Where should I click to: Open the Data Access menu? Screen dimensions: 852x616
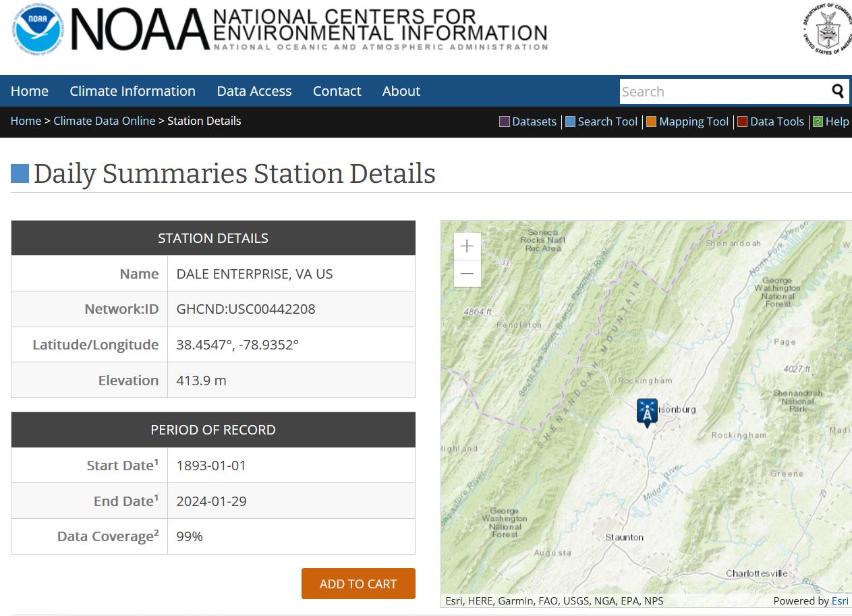tap(254, 91)
